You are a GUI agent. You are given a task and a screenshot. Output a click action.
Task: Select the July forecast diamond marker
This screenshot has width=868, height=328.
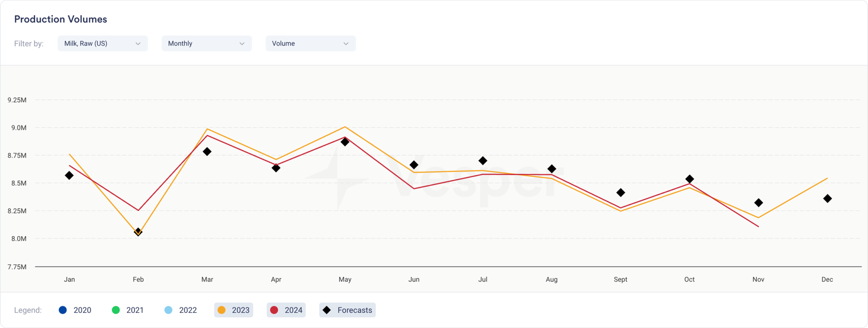tap(483, 161)
